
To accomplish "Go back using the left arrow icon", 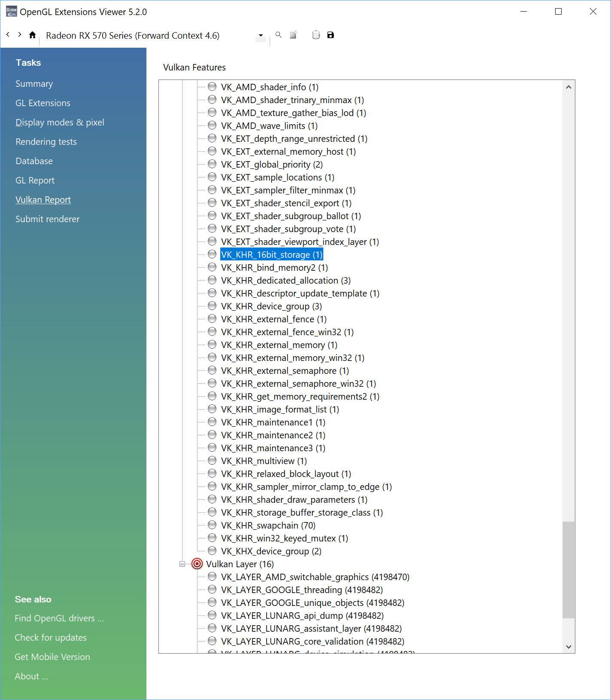I will (8, 34).
